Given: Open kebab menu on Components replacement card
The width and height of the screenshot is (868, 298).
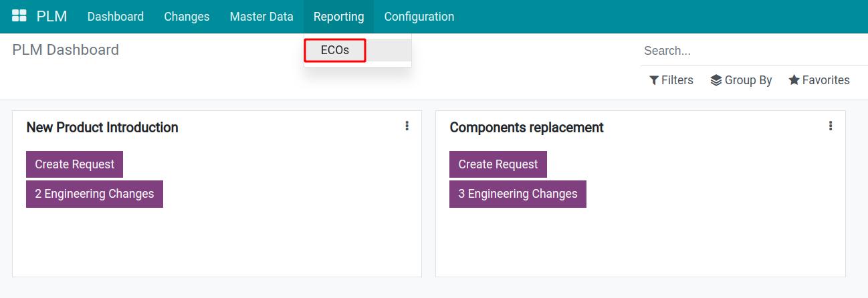Looking at the screenshot, I should pyautogui.click(x=831, y=126).
